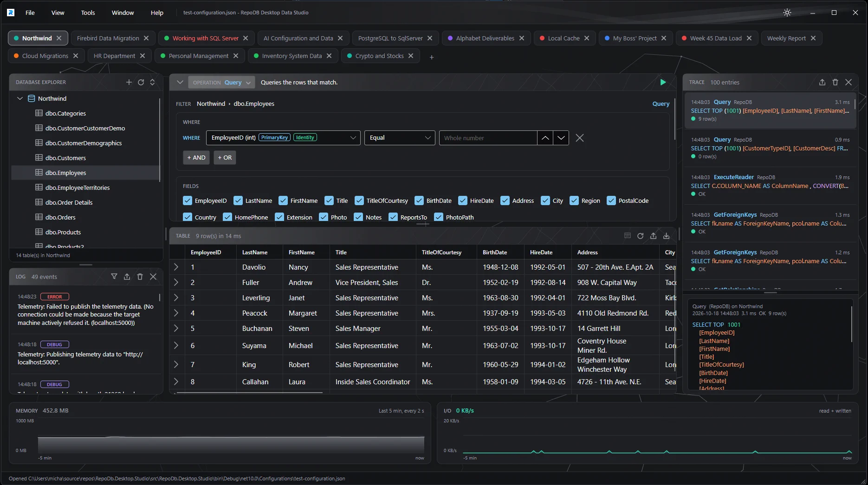Open the Window menu

coord(123,13)
